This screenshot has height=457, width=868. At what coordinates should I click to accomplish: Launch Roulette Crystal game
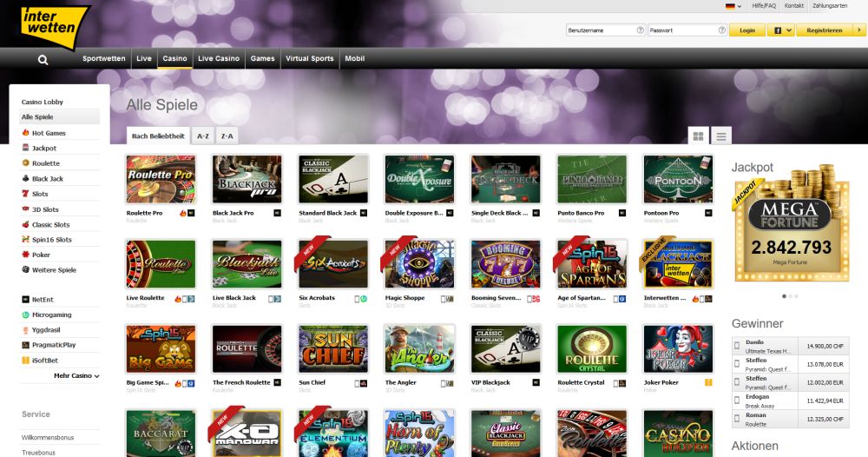pos(592,349)
